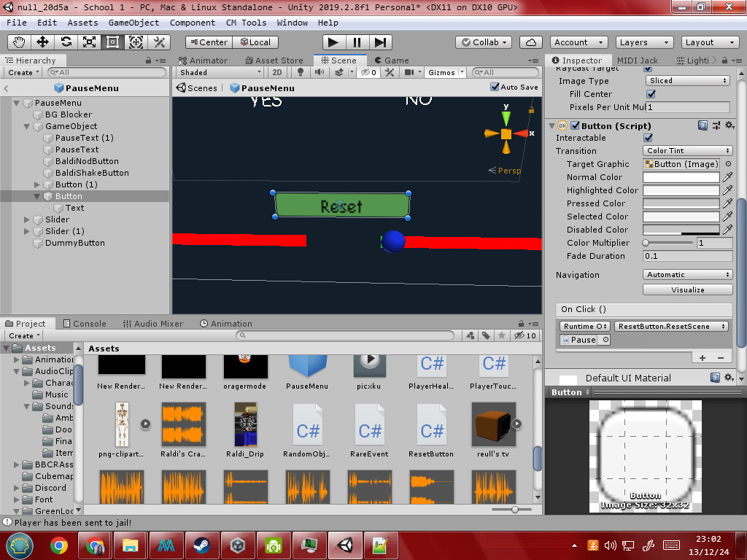Image resolution: width=747 pixels, height=560 pixels.
Task: Open Target Graphic object picker
Action: click(x=729, y=164)
